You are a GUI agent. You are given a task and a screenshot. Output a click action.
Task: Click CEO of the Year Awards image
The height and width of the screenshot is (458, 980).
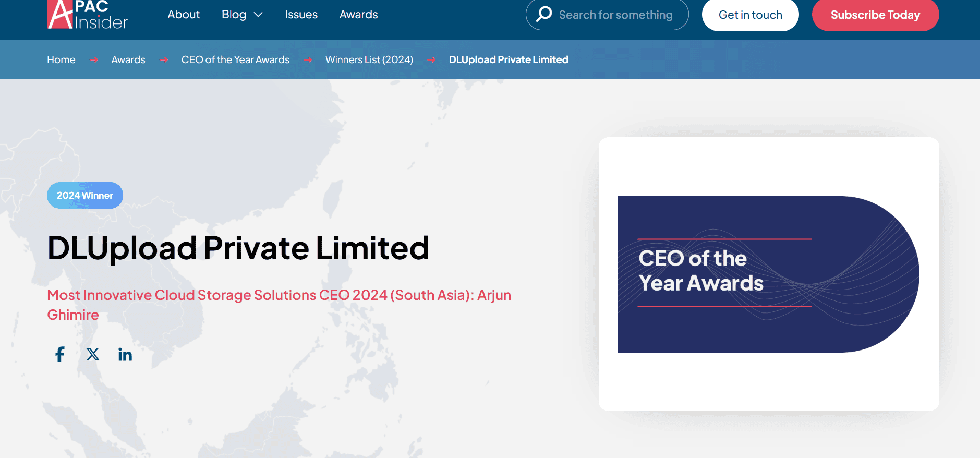pos(768,274)
